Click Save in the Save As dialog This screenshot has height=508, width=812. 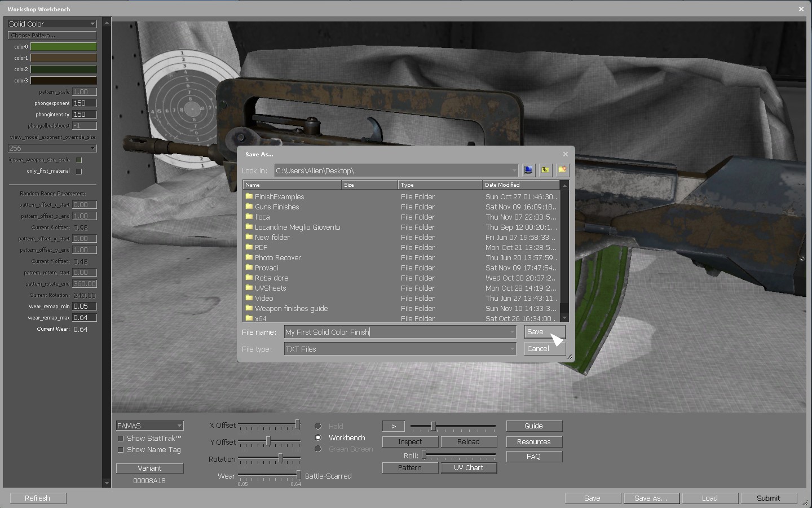pyautogui.click(x=545, y=332)
